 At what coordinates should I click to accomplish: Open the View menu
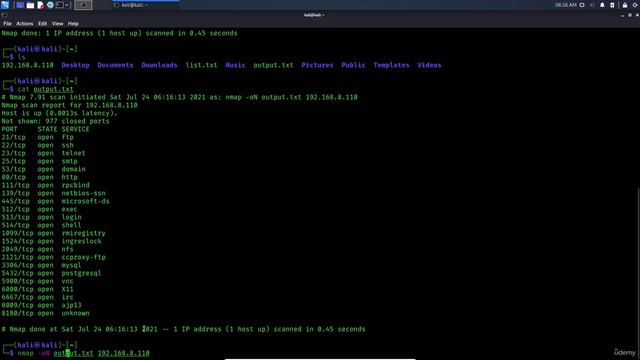tap(58, 24)
